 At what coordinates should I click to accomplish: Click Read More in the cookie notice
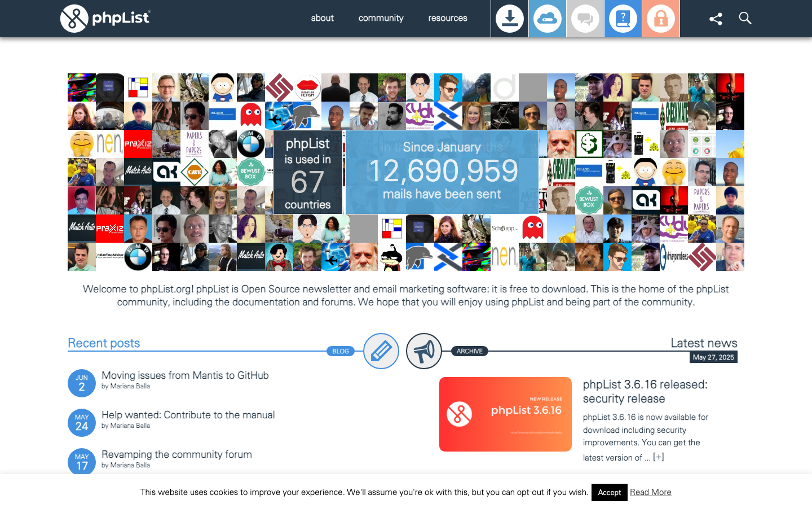tap(651, 492)
